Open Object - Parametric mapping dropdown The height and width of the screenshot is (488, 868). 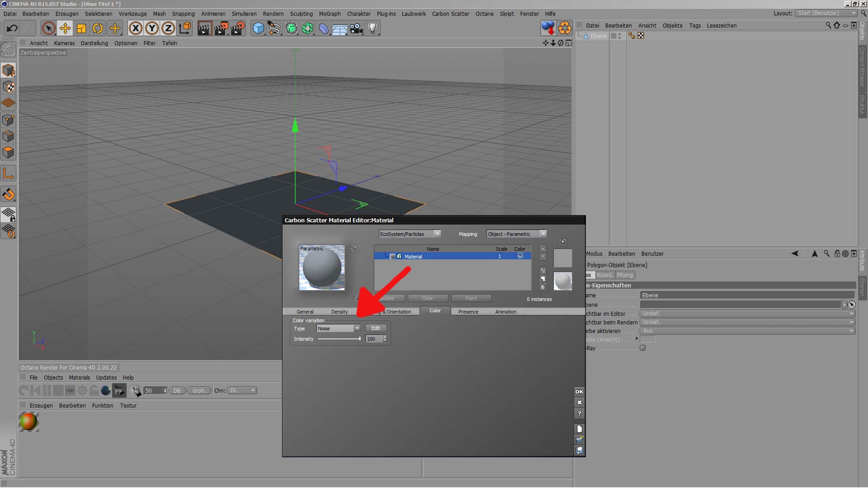(x=516, y=234)
